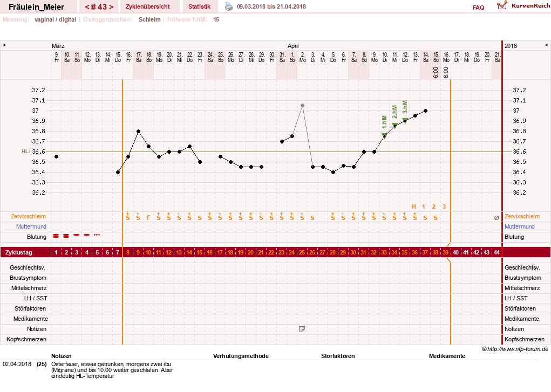Click the left LH / SST row label
Viewport: 551px width, 392px height.
[36, 298]
